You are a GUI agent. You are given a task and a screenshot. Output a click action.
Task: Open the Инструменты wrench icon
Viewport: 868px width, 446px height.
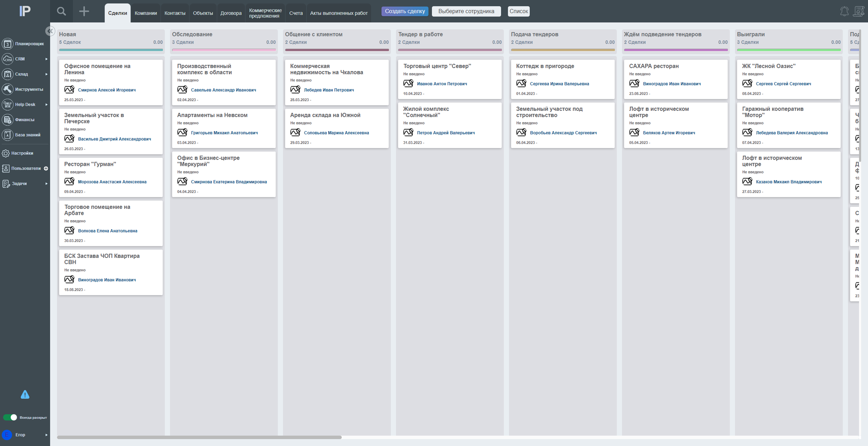(x=7, y=89)
